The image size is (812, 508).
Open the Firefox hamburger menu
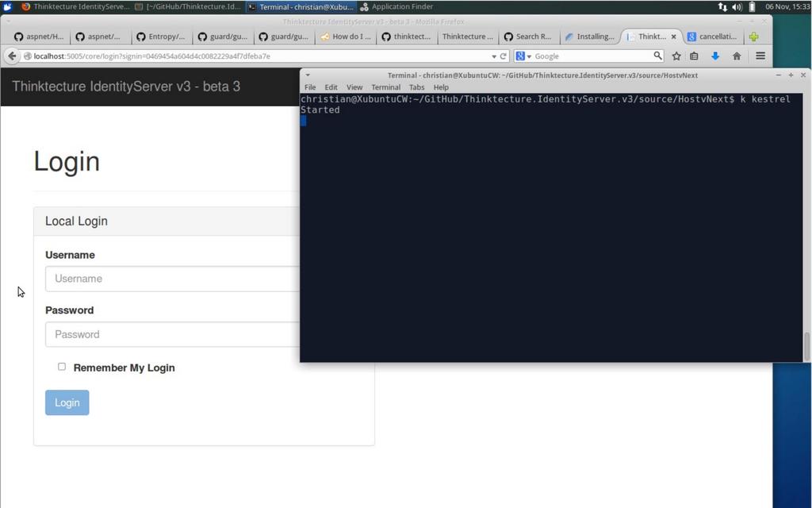tap(760, 56)
